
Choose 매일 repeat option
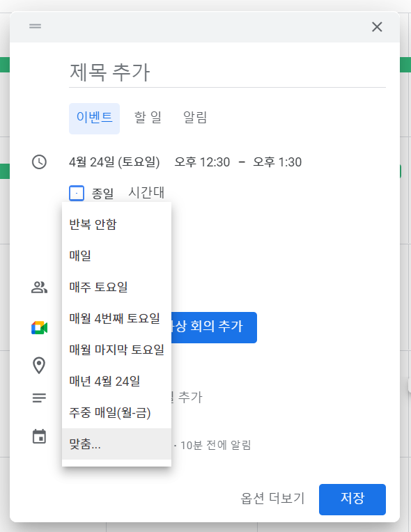[117, 256]
